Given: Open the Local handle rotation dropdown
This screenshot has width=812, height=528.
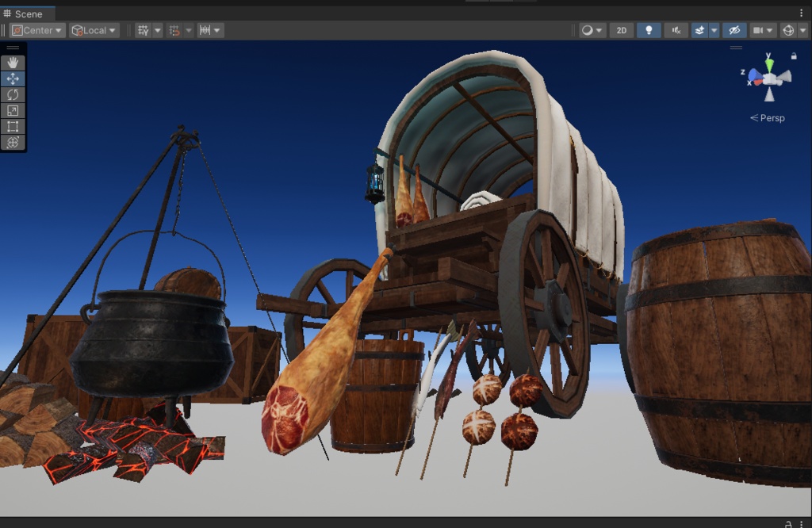Looking at the screenshot, I should (94, 31).
